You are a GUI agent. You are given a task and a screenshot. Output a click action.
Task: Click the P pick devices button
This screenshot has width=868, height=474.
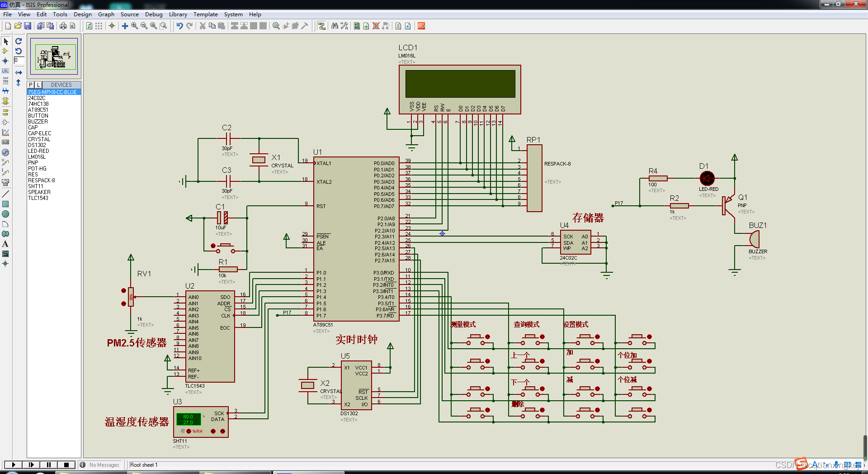pyautogui.click(x=31, y=85)
